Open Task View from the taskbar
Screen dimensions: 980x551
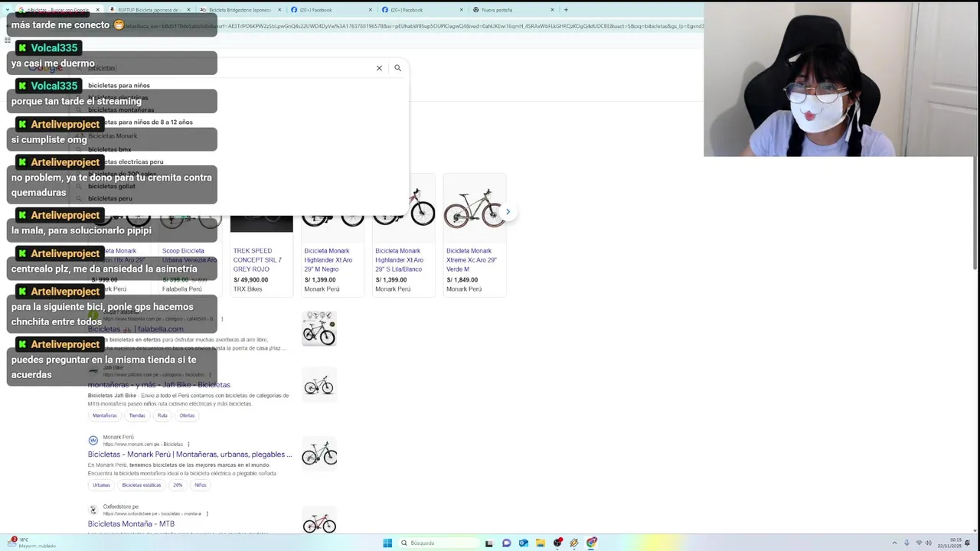489,543
